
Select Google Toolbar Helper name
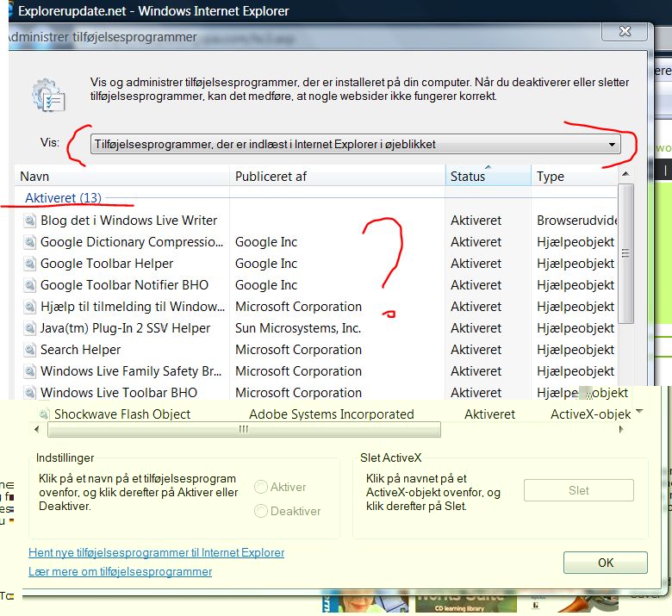click(107, 264)
